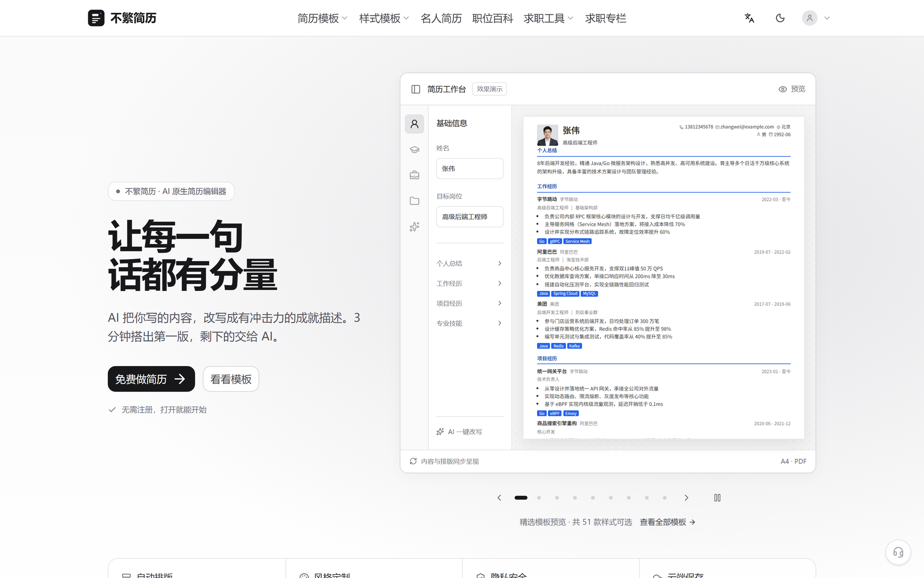Expand the 工作经历 section
Screen dimensions: 924x578
470,283
